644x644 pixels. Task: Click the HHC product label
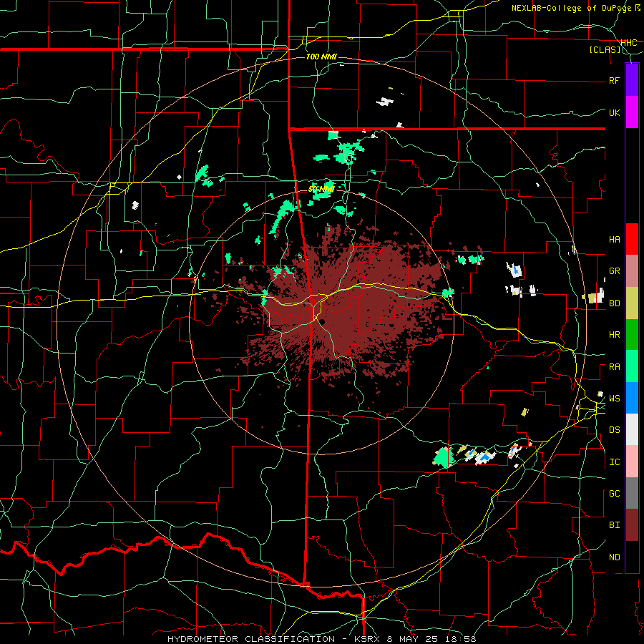(x=629, y=43)
